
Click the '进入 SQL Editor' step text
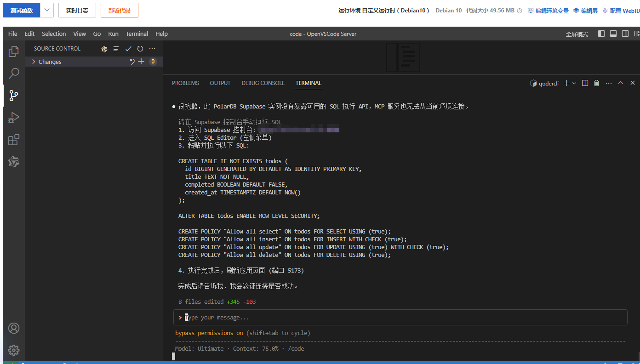point(225,138)
